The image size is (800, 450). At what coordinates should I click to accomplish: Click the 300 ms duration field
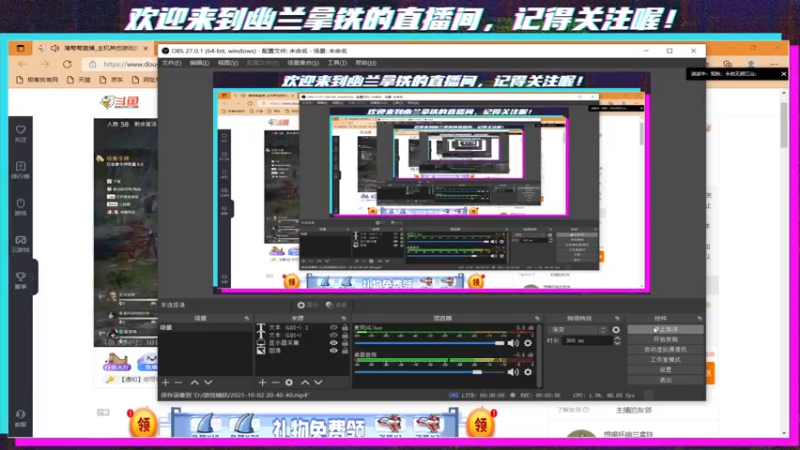tap(587, 340)
